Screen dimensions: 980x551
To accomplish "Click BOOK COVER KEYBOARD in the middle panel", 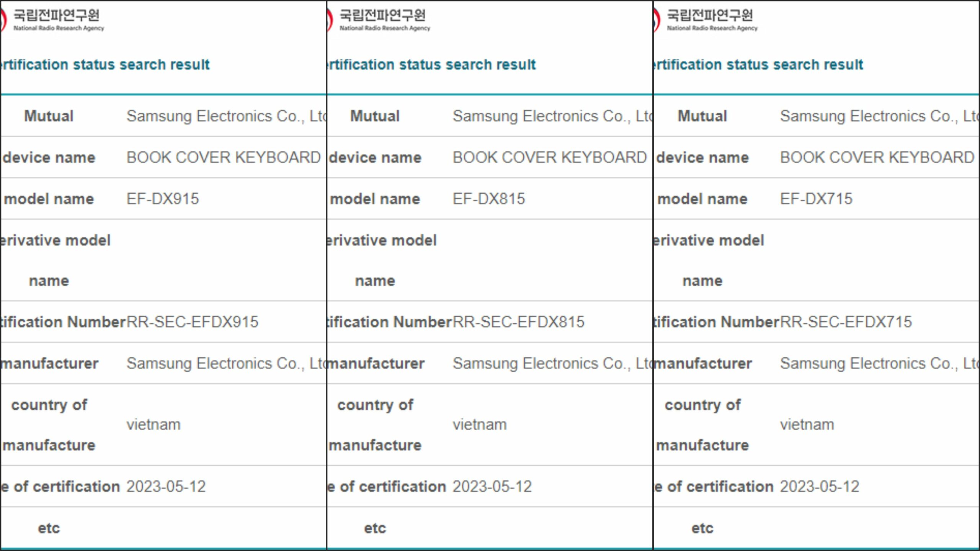I will pyautogui.click(x=550, y=158).
